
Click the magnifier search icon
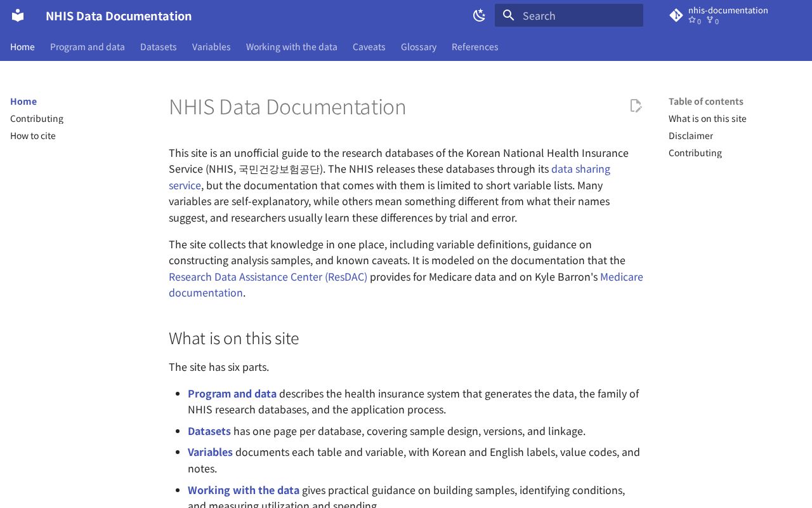(509, 15)
